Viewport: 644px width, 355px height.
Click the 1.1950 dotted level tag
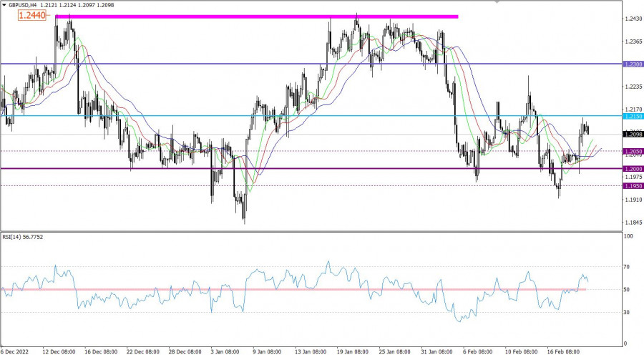tap(633, 186)
